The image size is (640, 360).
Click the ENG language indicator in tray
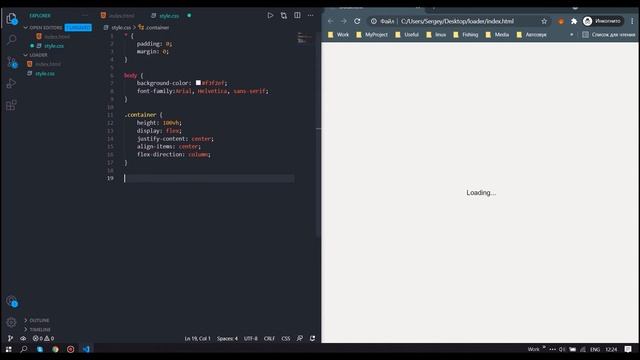(x=595, y=349)
